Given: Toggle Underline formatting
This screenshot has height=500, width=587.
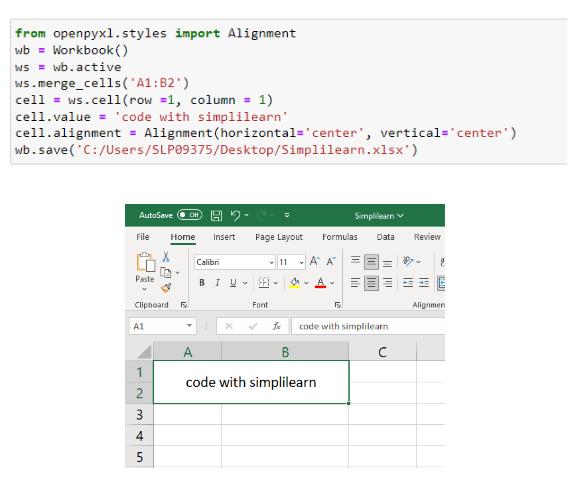Looking at the screenshot, I should [x=233, y=283].
